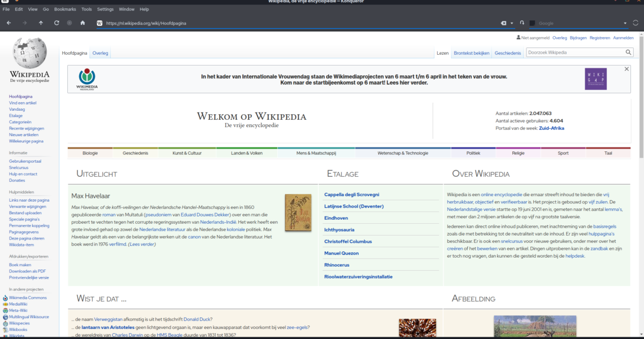Follow the Ichthyosauria link in Etalage

click(x=340, y=229)
